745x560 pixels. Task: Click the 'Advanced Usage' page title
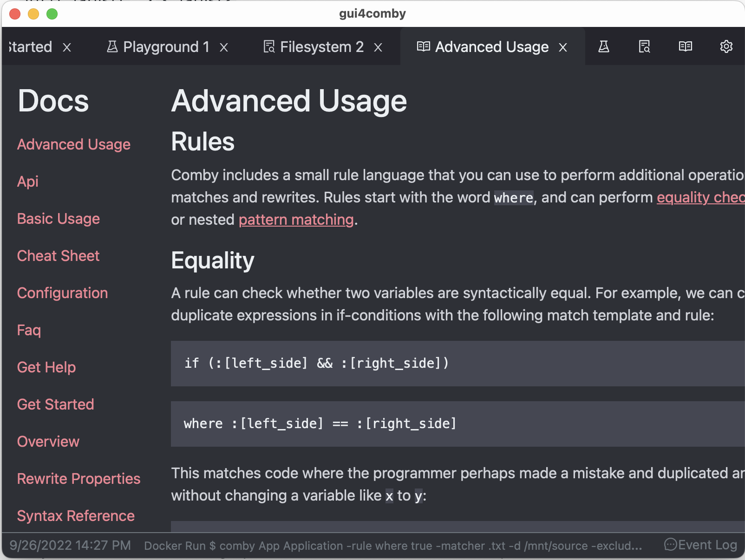(x=289, y=101)
